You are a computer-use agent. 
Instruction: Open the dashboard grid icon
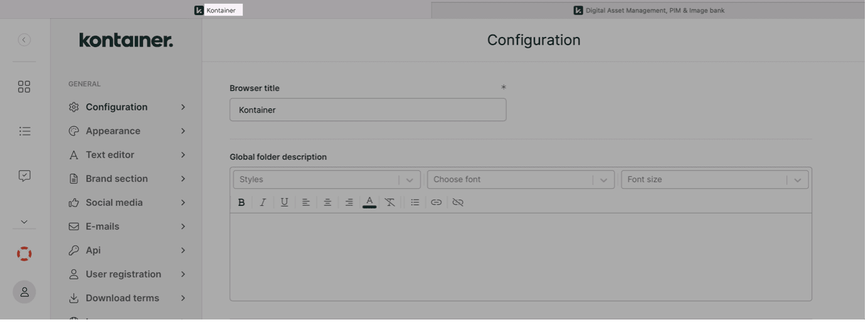[24, 87]
